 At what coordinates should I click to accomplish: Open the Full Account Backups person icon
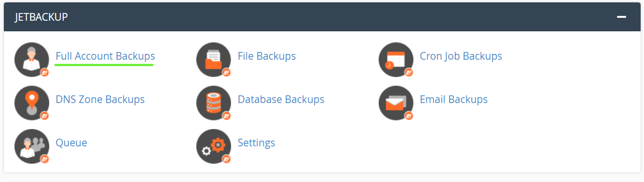(x=32, y=59)
